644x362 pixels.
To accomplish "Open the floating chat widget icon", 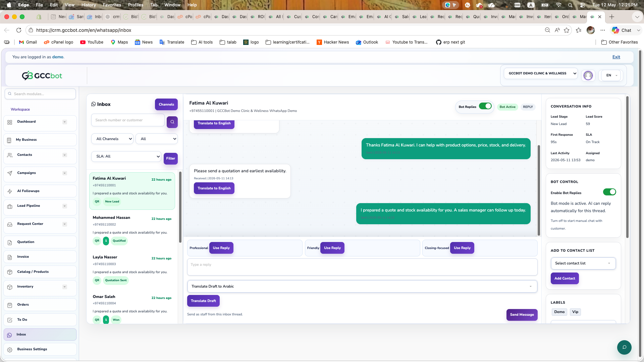I will pyautogui.click(x=624, y=347).
